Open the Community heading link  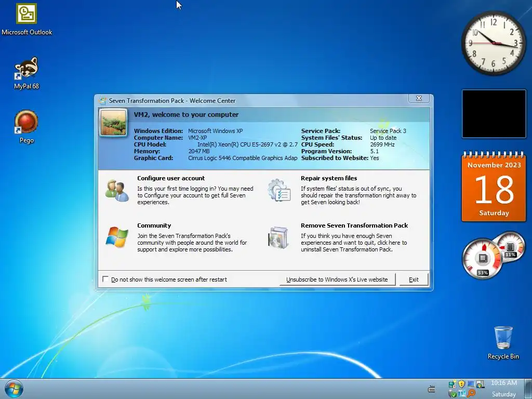pyautogui.click(x=154, y=225)
